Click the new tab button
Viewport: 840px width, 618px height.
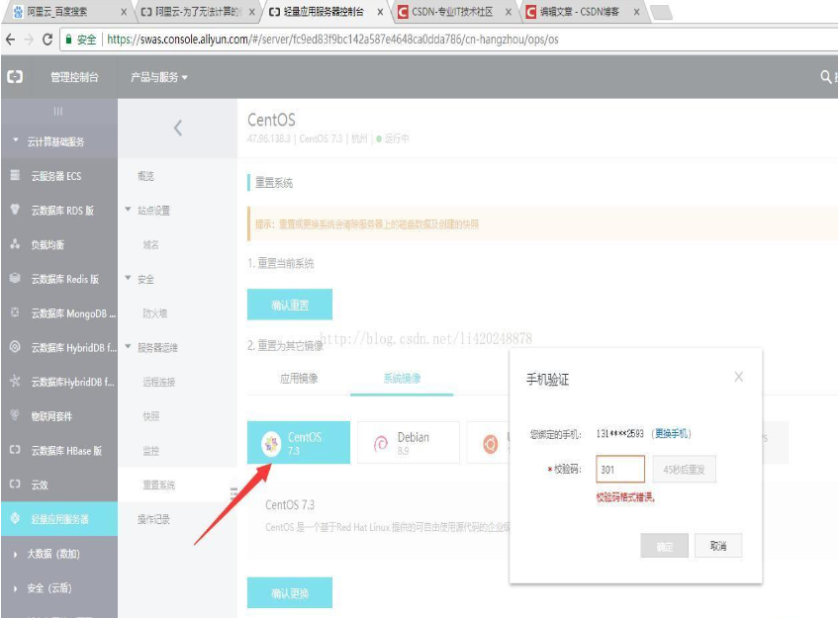tap(662, 12)
